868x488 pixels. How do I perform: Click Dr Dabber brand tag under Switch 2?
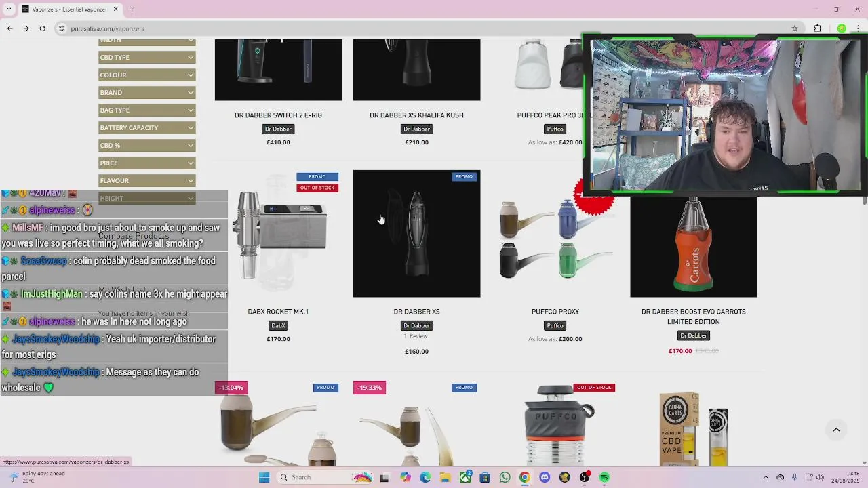(x=278, y=129)
